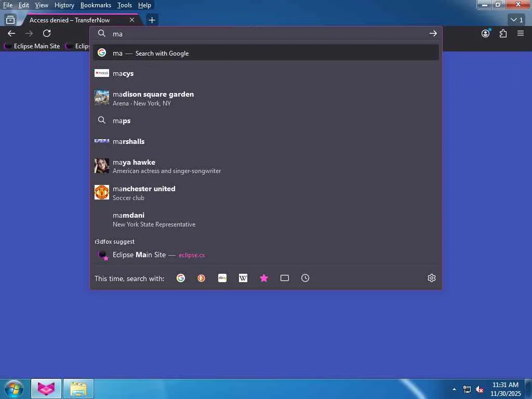Search history using clock icon

305,278
